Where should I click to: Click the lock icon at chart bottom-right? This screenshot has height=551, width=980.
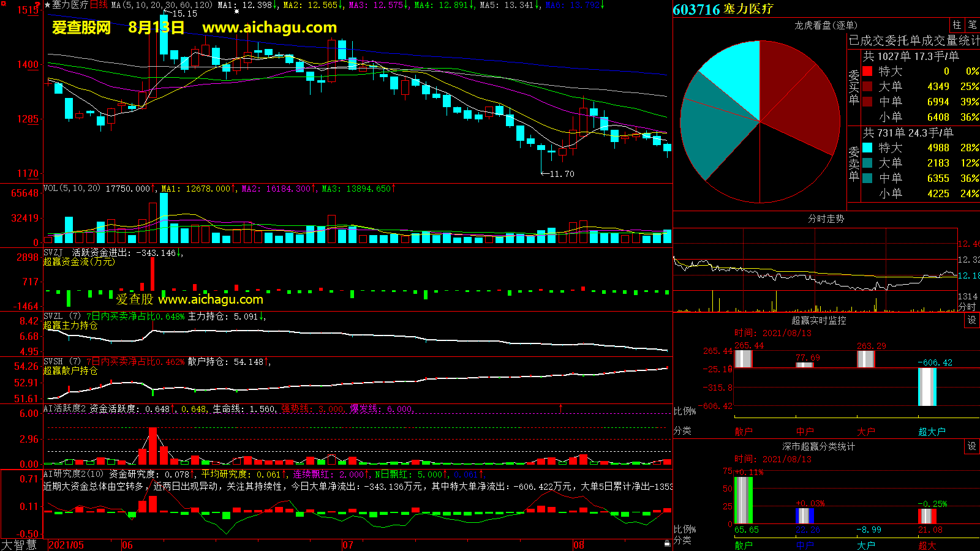pos(667,543)
